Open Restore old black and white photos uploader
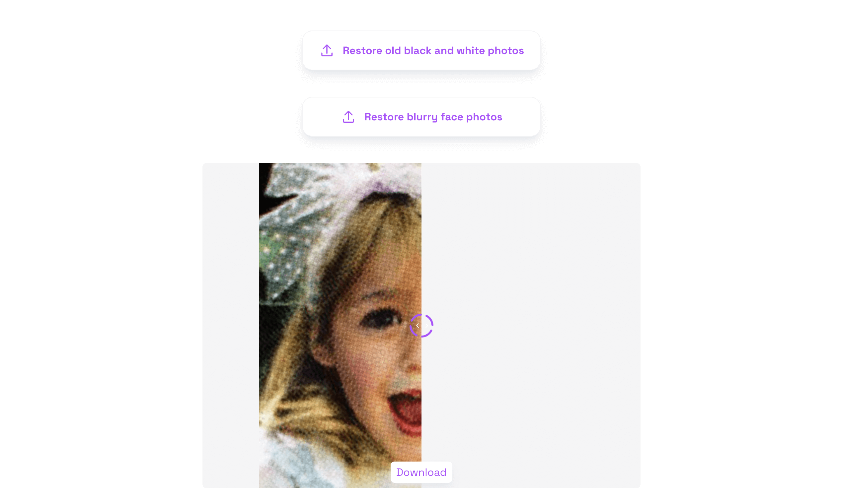 (421, 51)
